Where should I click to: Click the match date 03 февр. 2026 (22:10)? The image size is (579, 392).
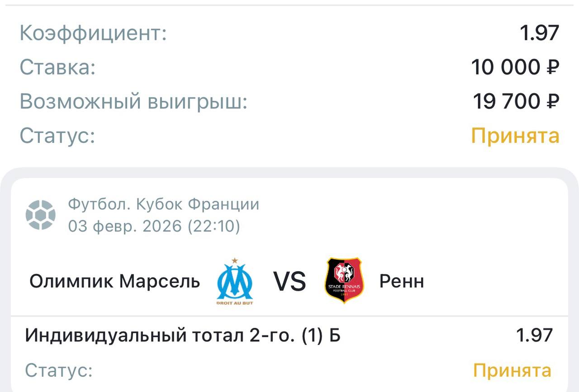(x=154, y=226)
